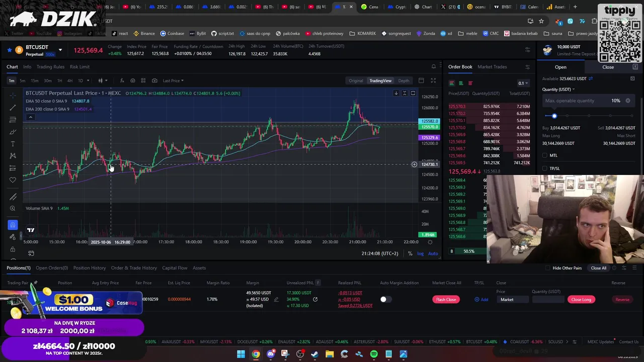
Task: Clear the quantity input with X icon
Action: click(x=628, y=101)
